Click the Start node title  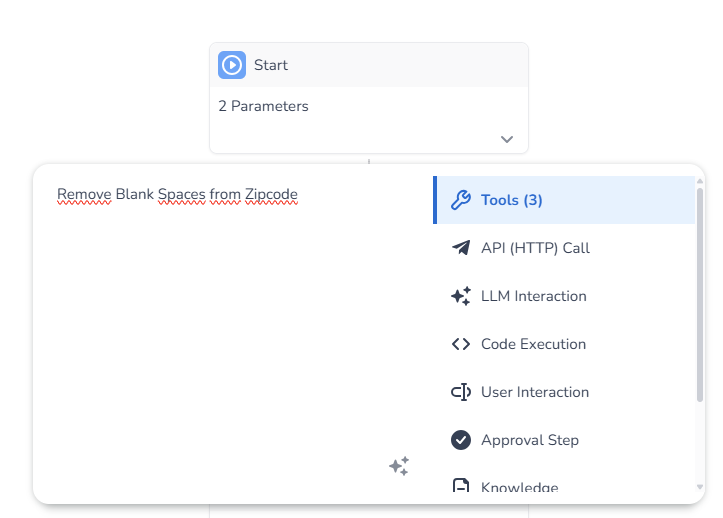(271, 65)
